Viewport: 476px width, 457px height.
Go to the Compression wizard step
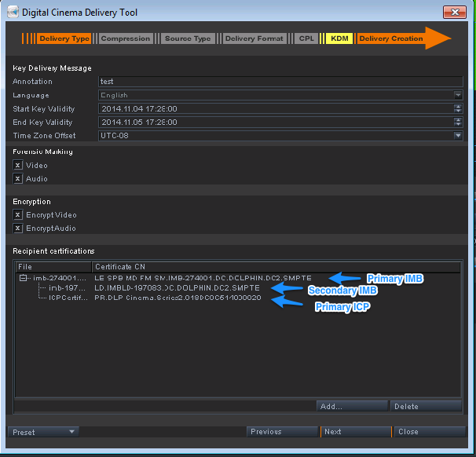coord(126,38)
